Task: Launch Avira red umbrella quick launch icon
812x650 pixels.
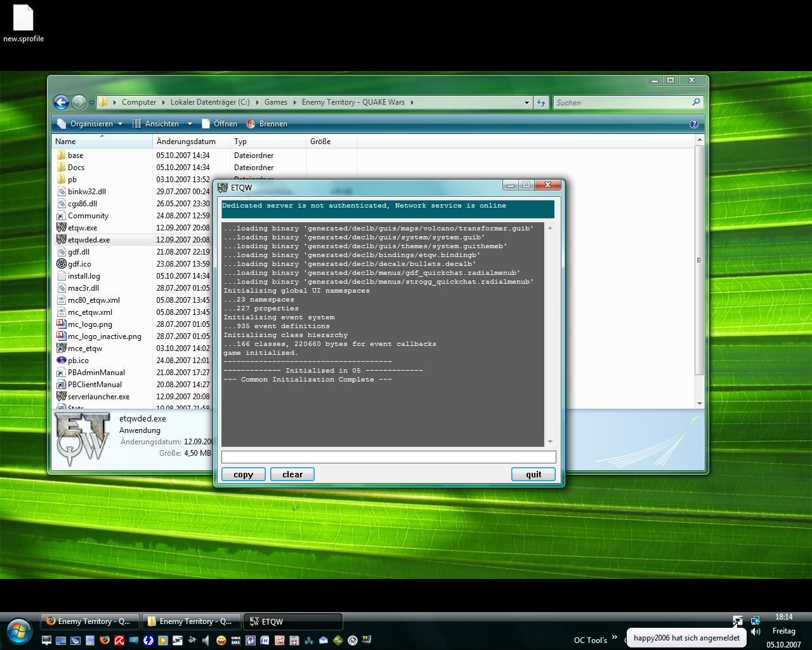Action: pos(119,640)
